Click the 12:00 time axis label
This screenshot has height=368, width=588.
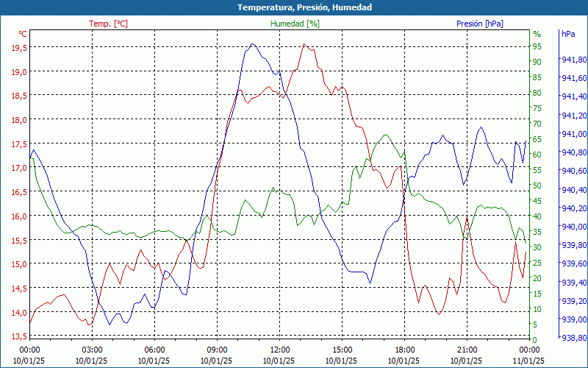tap(279, 349)
